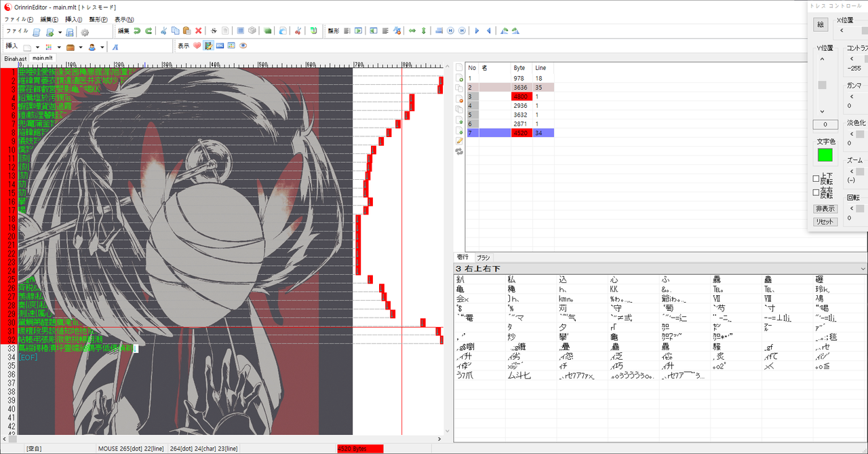Select page row 2 with 3636 bytes
Image resolution: width=868 pixels, height=454 pixels.
(510, 88)
